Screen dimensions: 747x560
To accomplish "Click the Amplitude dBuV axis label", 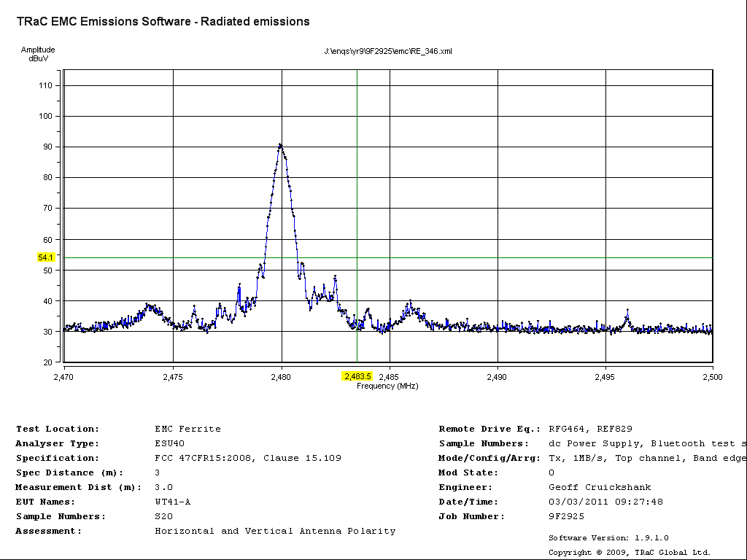I will [x=38, y=54].
